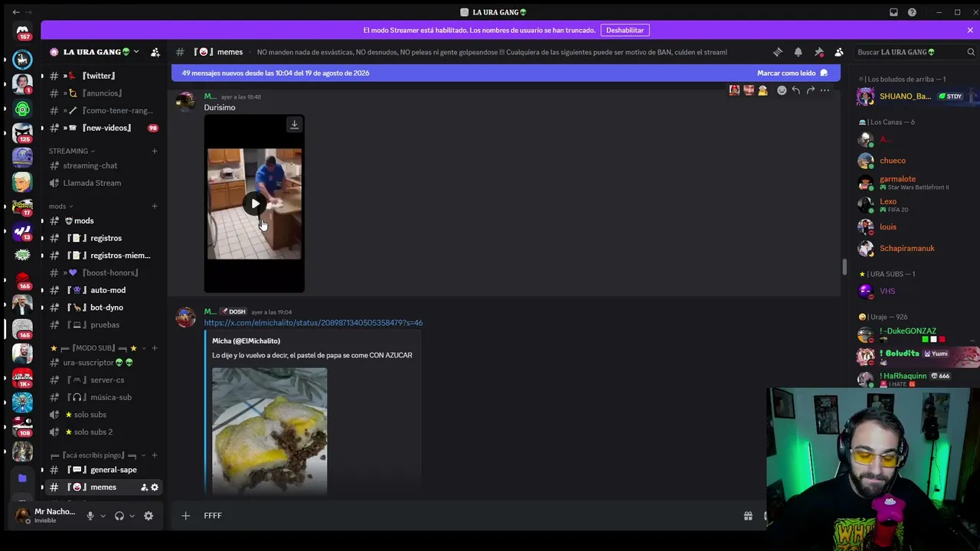Jump to new messages banner
Viewport: 980px width, 551px height.
pos(276,73)
